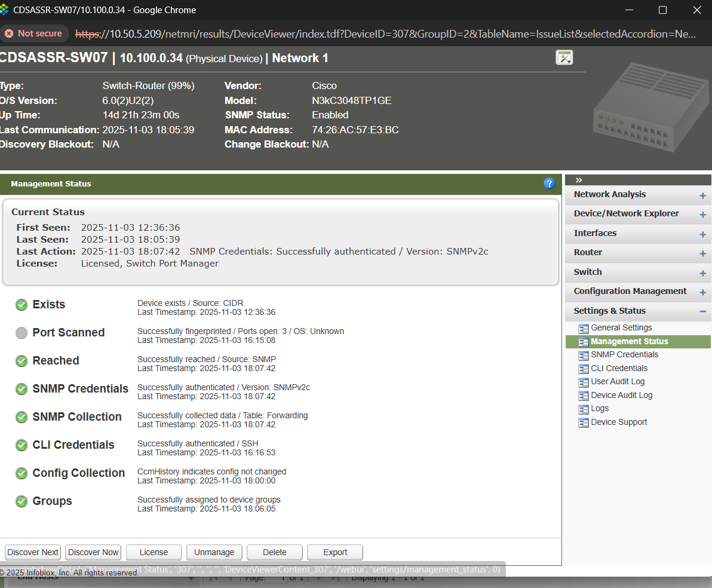The width and height of the screenshot is (712, 588).
Task: Click text Successfully reached / Source: SNMP
Action: point(207,360)
